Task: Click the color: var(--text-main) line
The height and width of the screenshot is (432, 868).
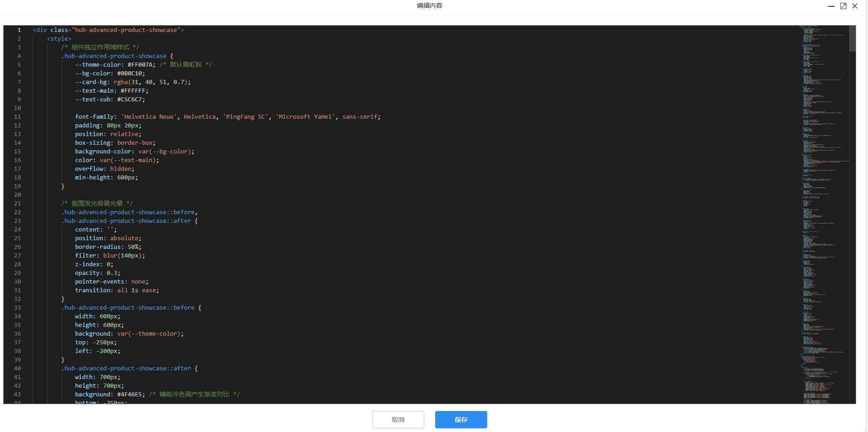Action: (117, 160)
